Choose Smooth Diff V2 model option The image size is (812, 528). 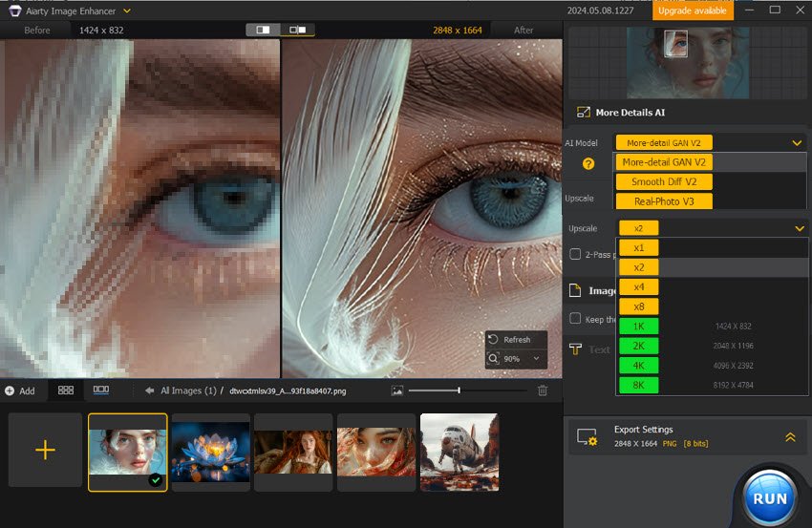pos(663,181)
